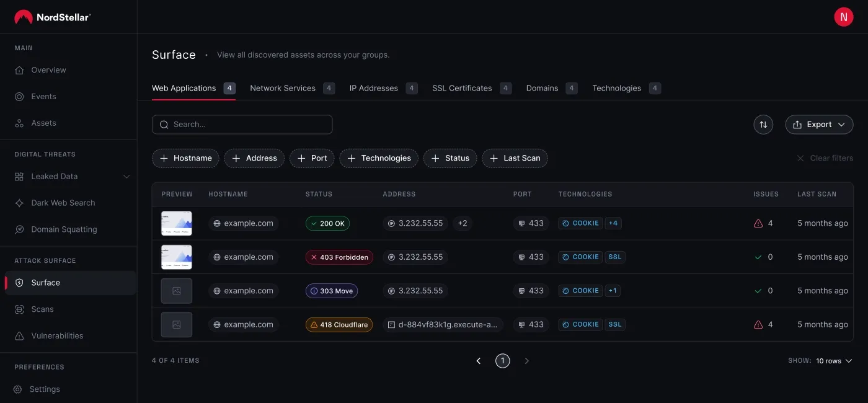Switch to the Network Services tab
Viewport: 868px width, 403px height.
click(x=282, y=88)
